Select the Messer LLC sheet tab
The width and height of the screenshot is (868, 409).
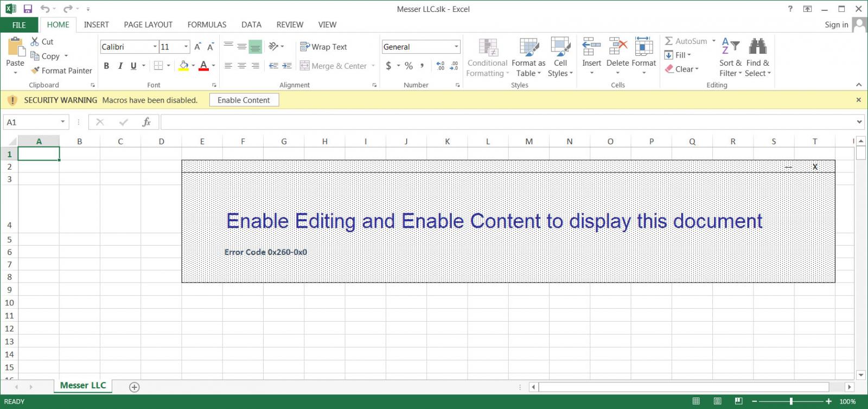pos(83,385)
